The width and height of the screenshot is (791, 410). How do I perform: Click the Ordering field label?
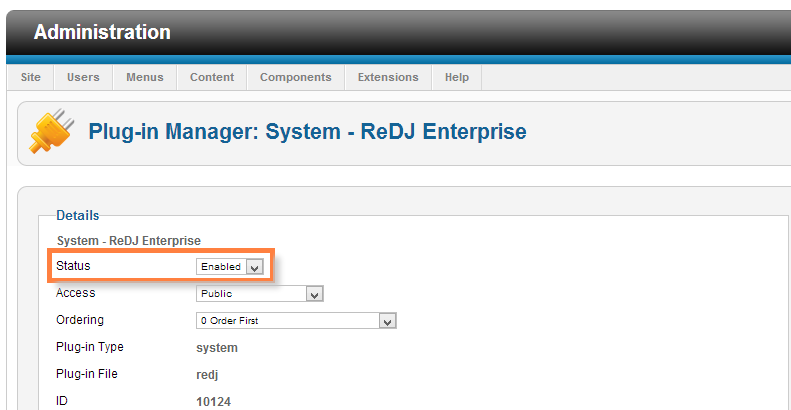pyautogui.click(x=80, y=320)
